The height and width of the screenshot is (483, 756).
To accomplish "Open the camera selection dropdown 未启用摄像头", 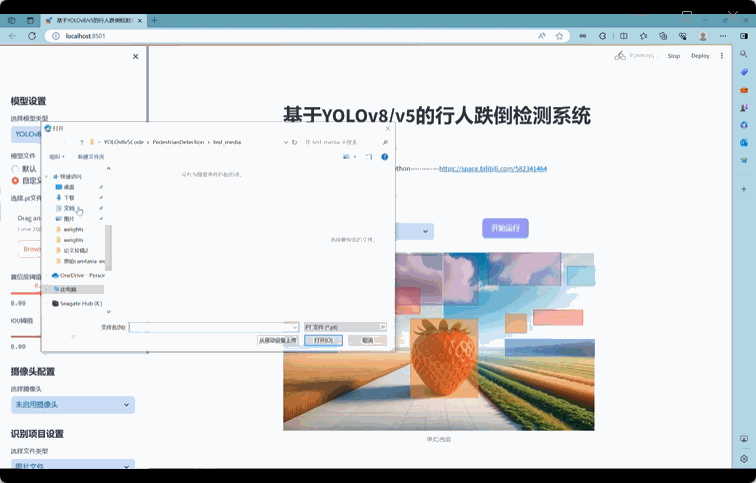I will (x=73, y=405).
